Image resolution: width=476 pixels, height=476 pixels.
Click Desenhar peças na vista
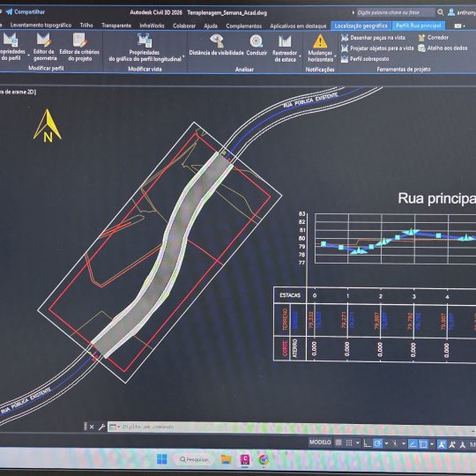tap(373, 38)
